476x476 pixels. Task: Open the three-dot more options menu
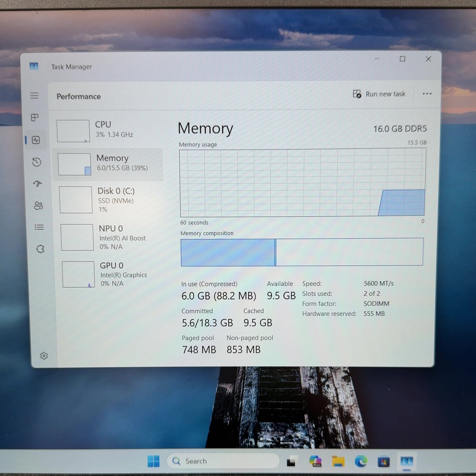427,94
